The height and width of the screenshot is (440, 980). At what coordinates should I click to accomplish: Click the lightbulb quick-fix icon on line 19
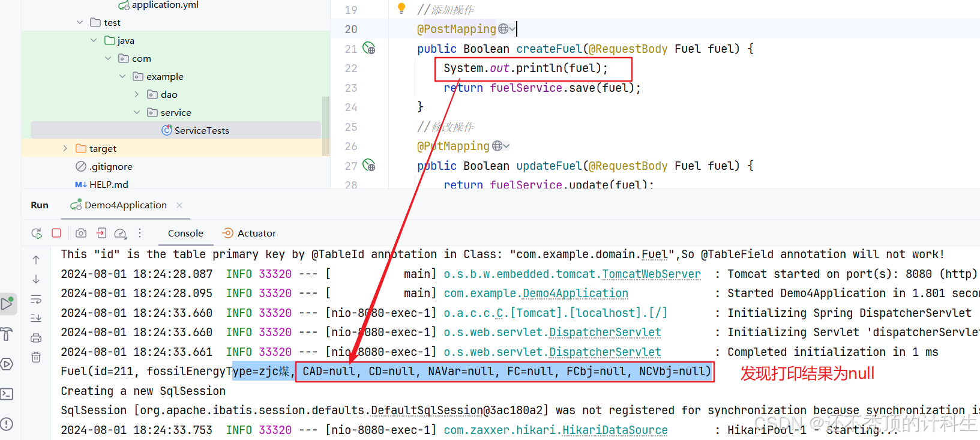pyautogui.click(x=401, y=8)
